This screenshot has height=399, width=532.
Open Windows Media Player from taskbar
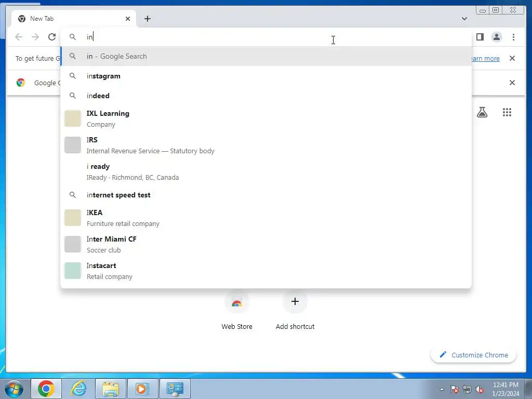(142, 389)
